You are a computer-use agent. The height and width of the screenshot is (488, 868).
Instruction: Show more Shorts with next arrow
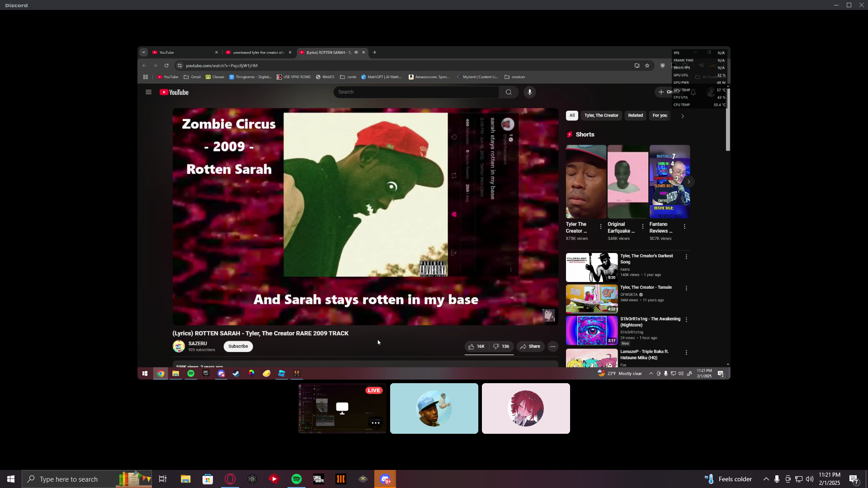click(689, 182)
